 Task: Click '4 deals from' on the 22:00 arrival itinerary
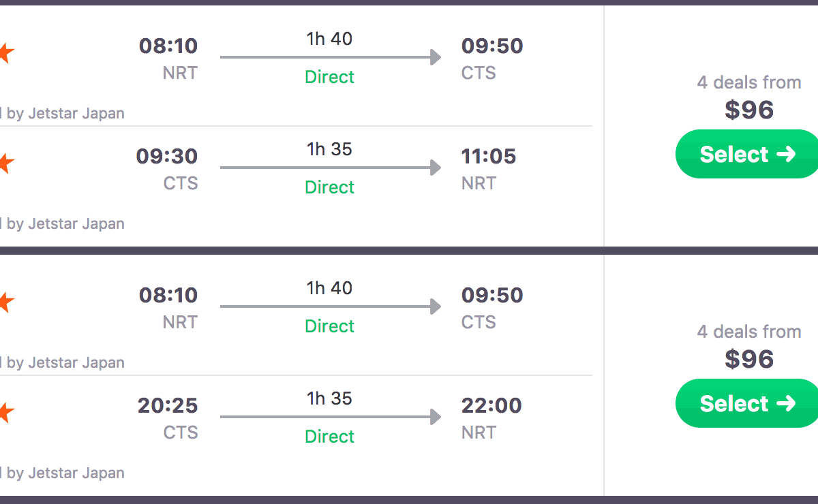[x=749, y=332]
